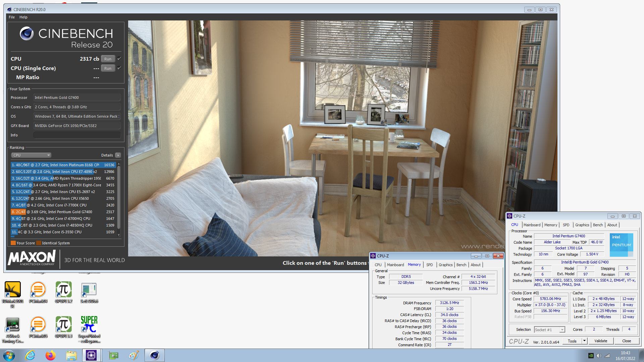Click the Tools button in CPU-Z
The width and height of the screenshot is (644, 362).
click(x=572, y=341)
